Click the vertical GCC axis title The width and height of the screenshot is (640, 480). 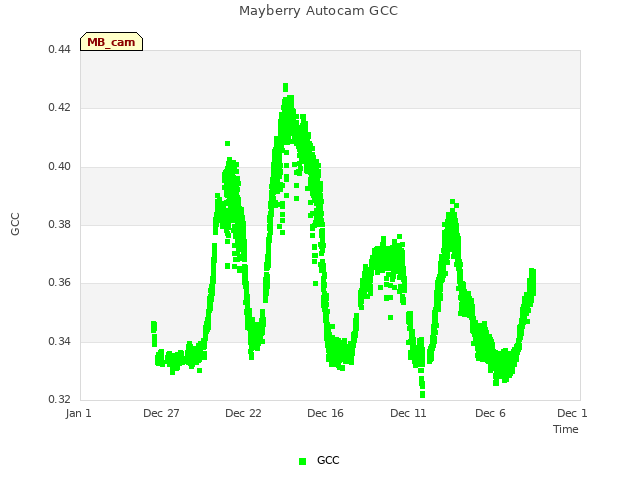tap(15, 224)
